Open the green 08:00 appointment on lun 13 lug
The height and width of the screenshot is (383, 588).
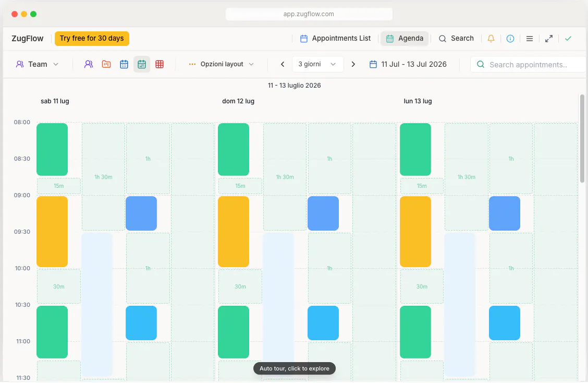415,149
